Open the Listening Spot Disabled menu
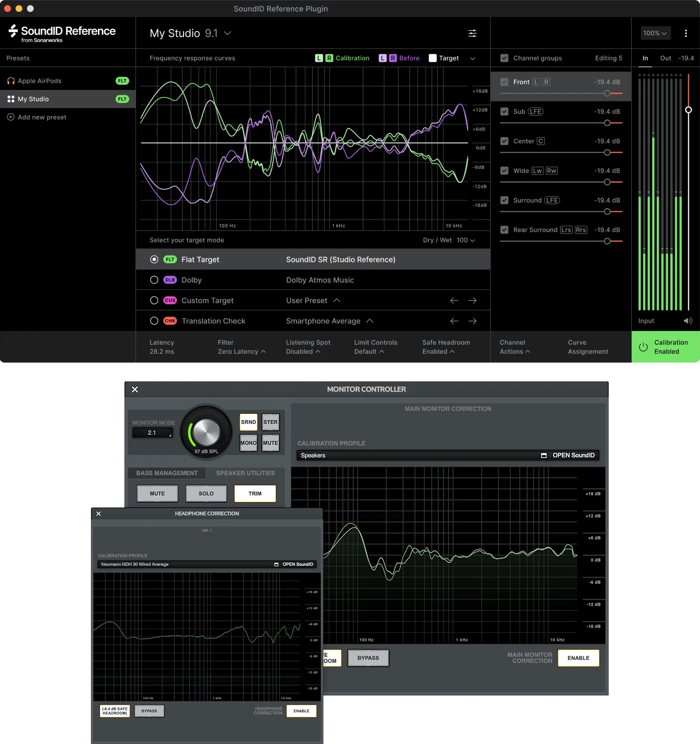This screenshot has height=744, width=700. point(308,347)
